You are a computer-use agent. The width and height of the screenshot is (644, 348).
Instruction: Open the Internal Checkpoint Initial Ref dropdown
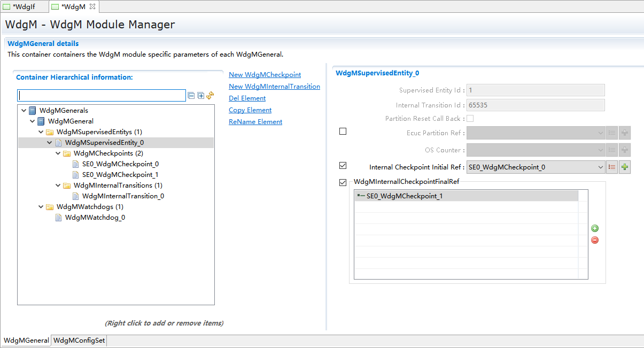click(x=600, y=167)
